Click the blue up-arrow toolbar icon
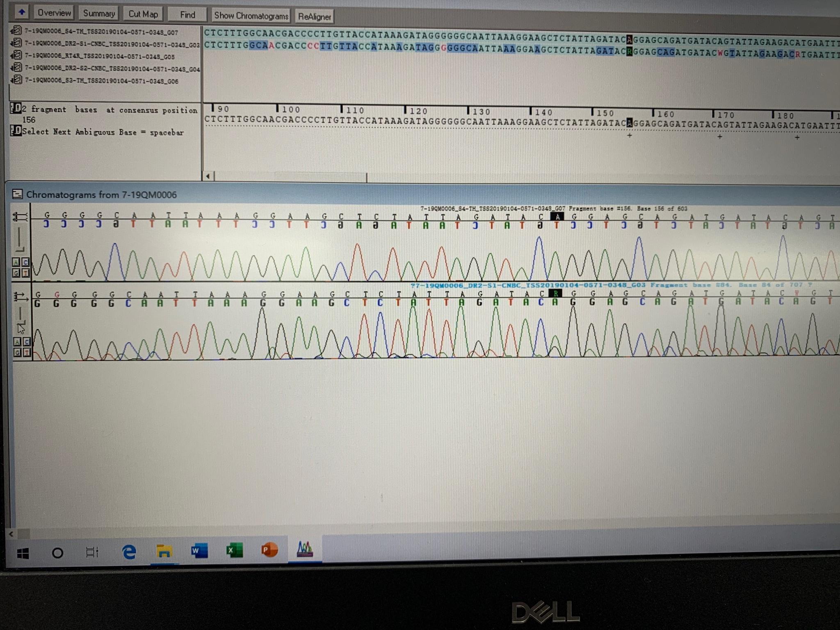This screenshot has height=630, width=840. tap(22, 12)
